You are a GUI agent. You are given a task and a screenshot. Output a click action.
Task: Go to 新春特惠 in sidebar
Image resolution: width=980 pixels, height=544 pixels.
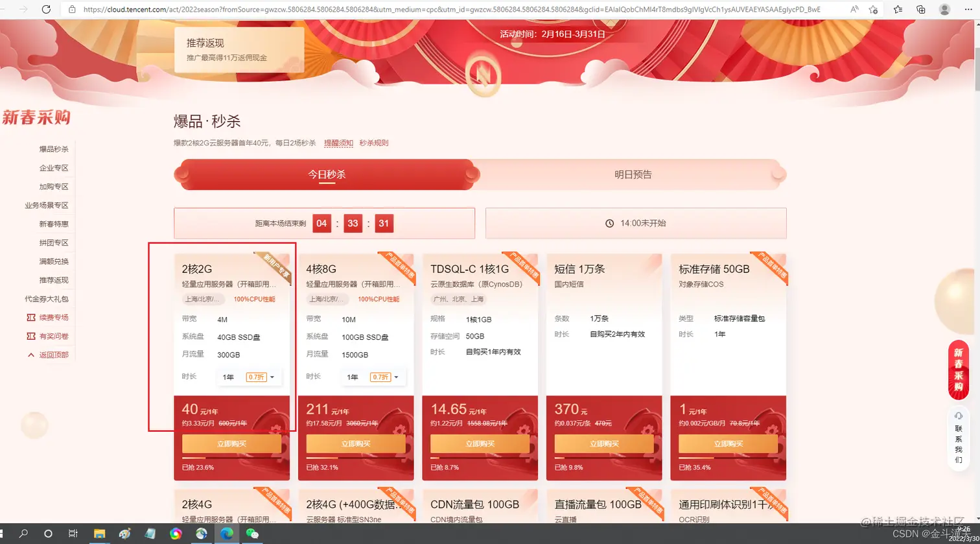click(x=54, y=224)
